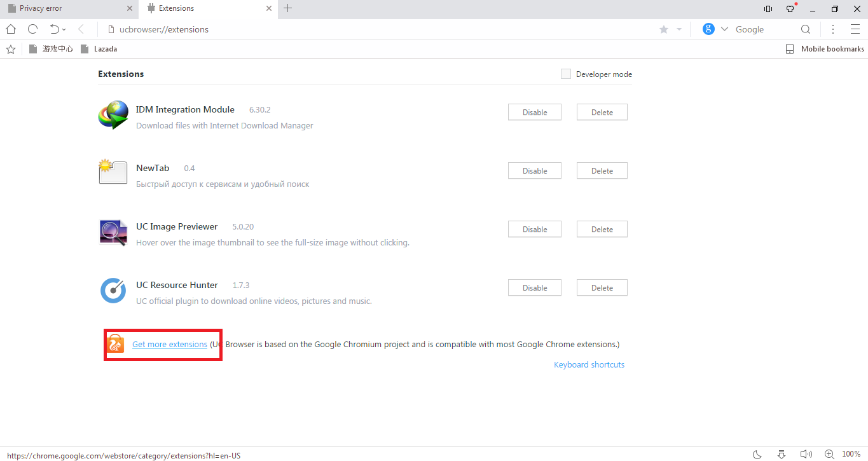Open a new tab with plus button
The width and height of the screenshot is (868, 461).
(288, 8)
